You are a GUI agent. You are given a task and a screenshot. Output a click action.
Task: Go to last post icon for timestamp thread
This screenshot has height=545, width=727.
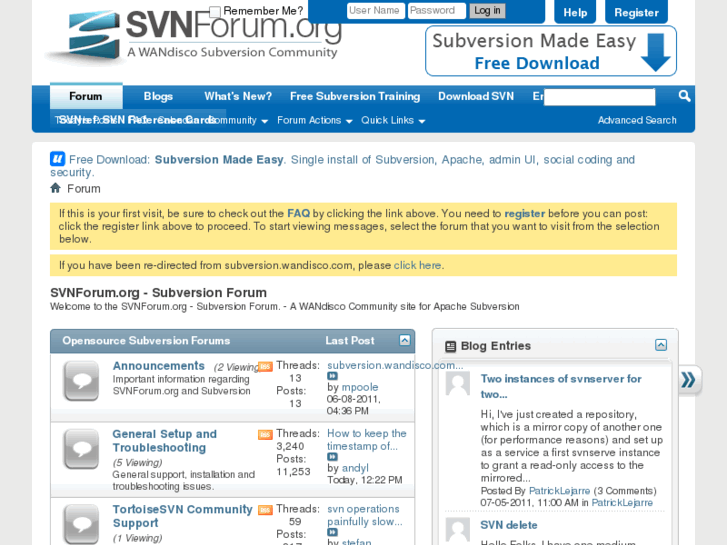click(x=332, y=457)
